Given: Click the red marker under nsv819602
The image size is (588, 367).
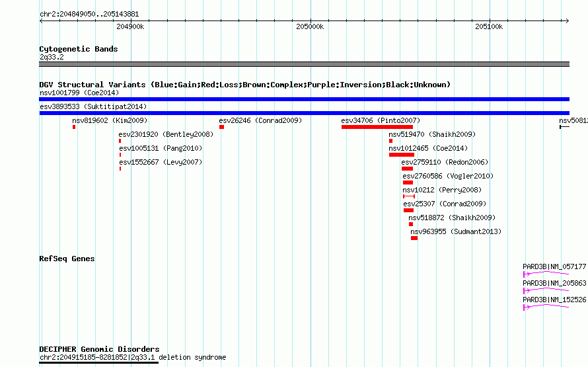Looking at the screenshot, I should click(74, 127).
